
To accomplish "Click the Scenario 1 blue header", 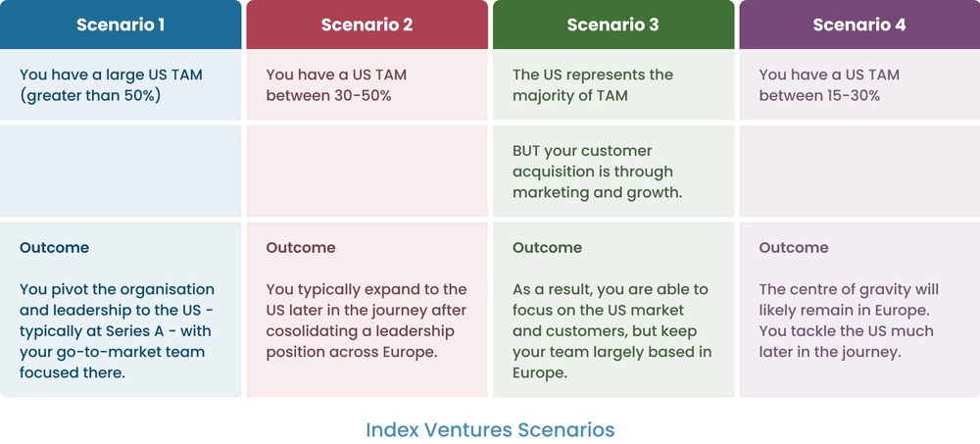I will pos(121,25).
